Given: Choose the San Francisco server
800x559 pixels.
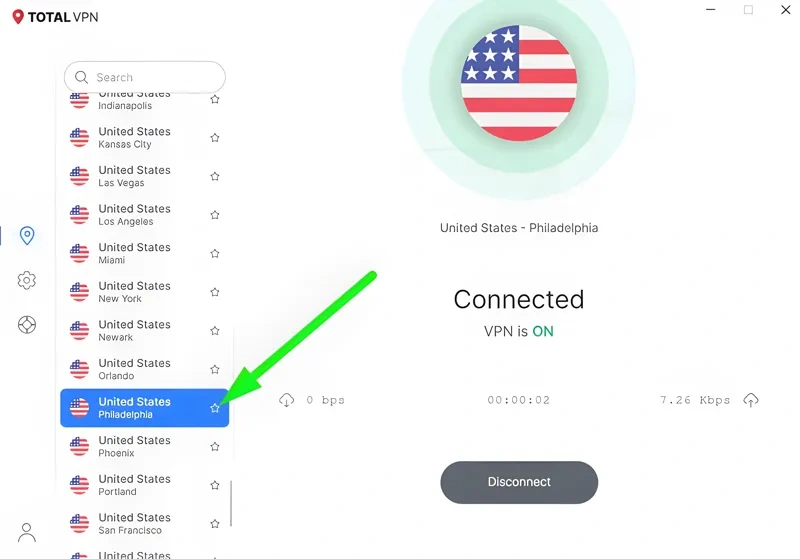Looking at the screenshot, I should pos(144,524).
